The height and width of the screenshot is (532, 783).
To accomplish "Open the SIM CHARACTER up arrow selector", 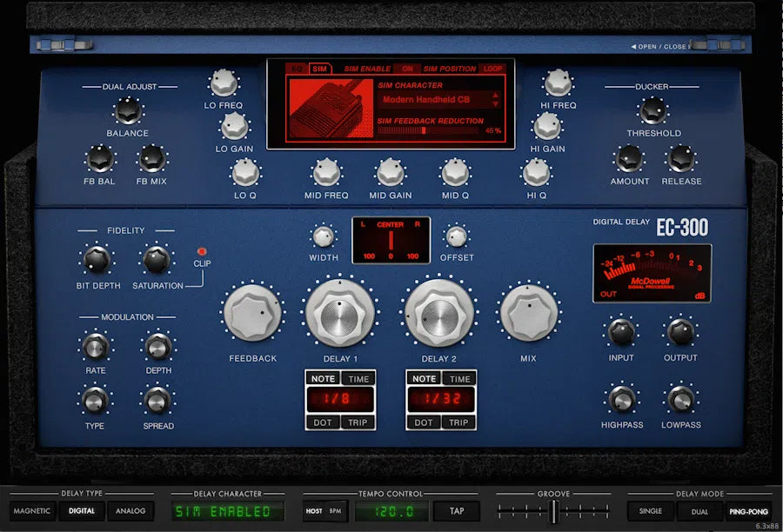I will (x=494, y=95).
